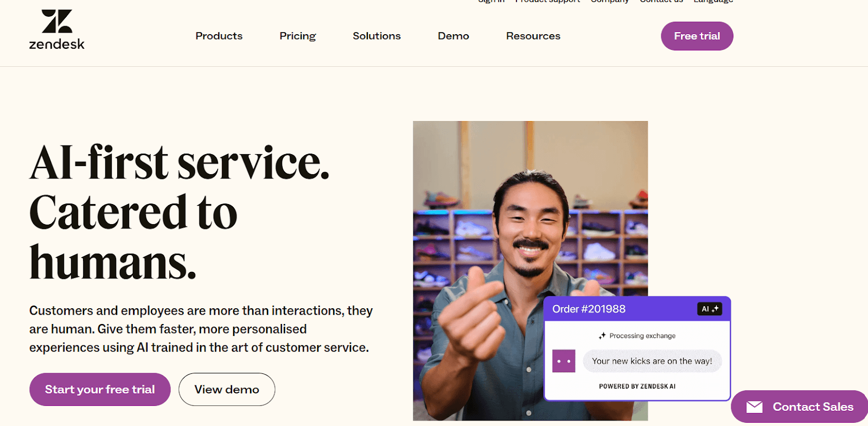The height and width of the screenshot is (426, 868).
Task: Click the View demo button
Action: pyautogui.click(x=227, y=389)
